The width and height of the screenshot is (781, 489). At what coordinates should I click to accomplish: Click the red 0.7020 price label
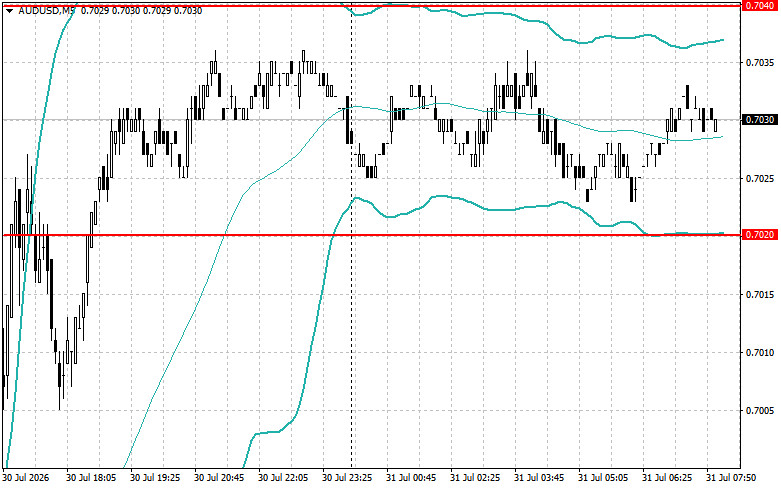(759, 235)
